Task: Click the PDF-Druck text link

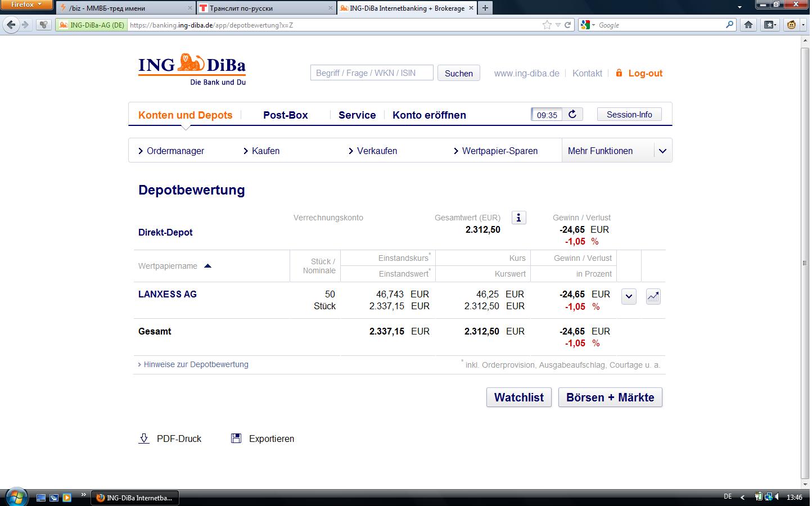Action: [179, 439]
